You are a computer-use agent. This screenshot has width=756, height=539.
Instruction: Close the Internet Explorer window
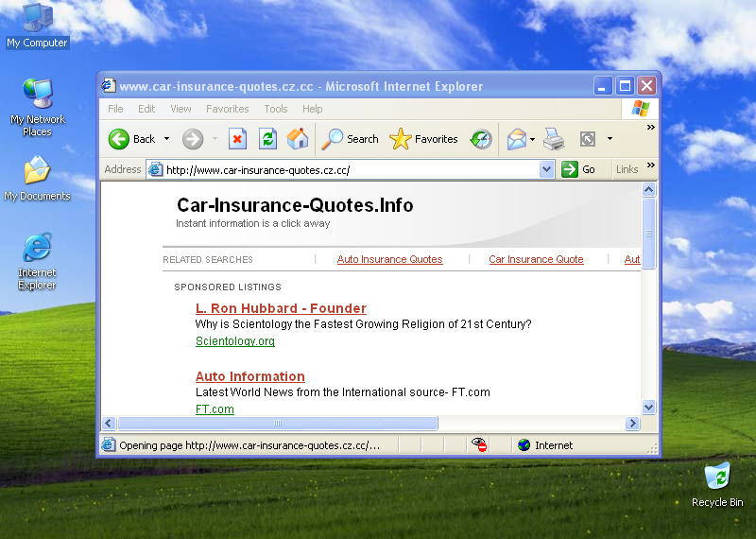pos(646,86)
